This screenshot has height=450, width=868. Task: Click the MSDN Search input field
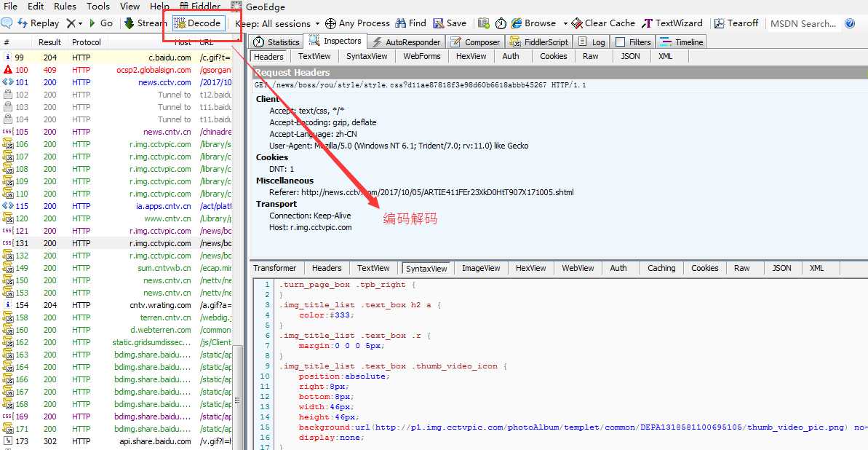804,24
